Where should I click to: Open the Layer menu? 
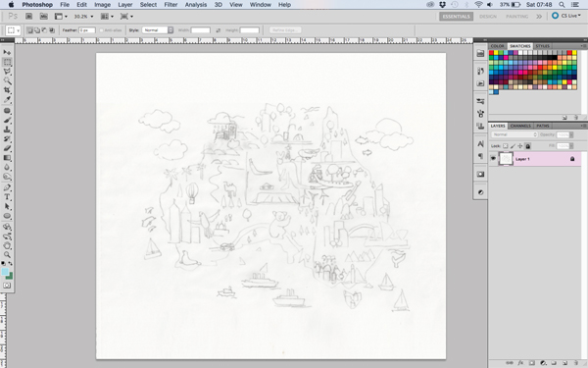coord(124,5)
